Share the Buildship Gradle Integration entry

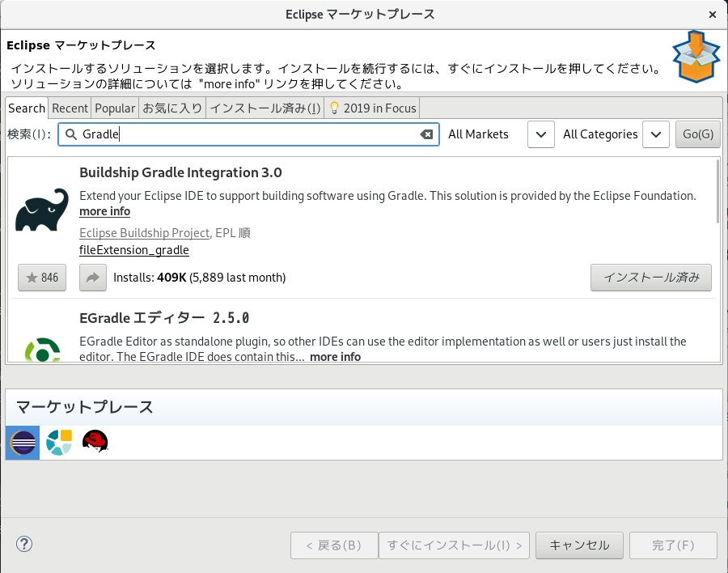click(93, 278)
